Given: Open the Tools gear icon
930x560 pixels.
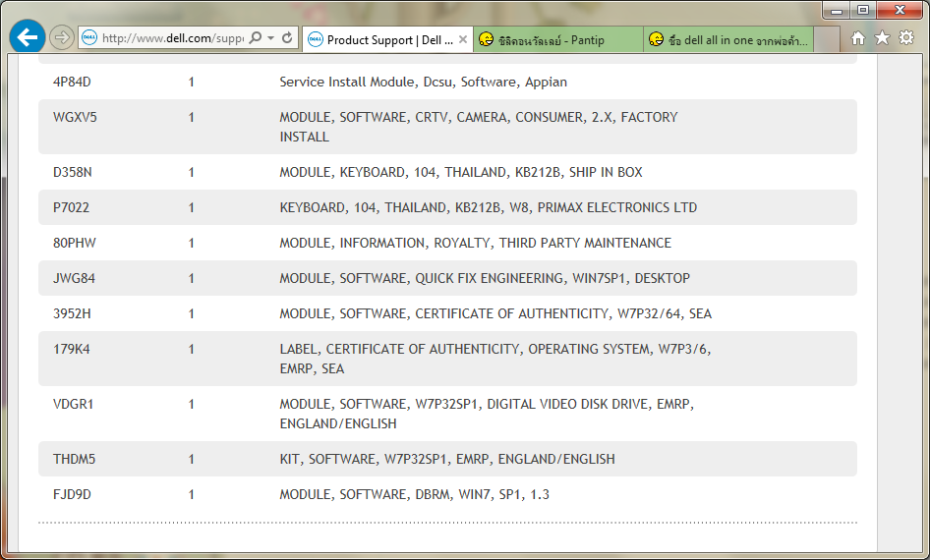Looking at the screenshot, I should (x=906, y=38).
